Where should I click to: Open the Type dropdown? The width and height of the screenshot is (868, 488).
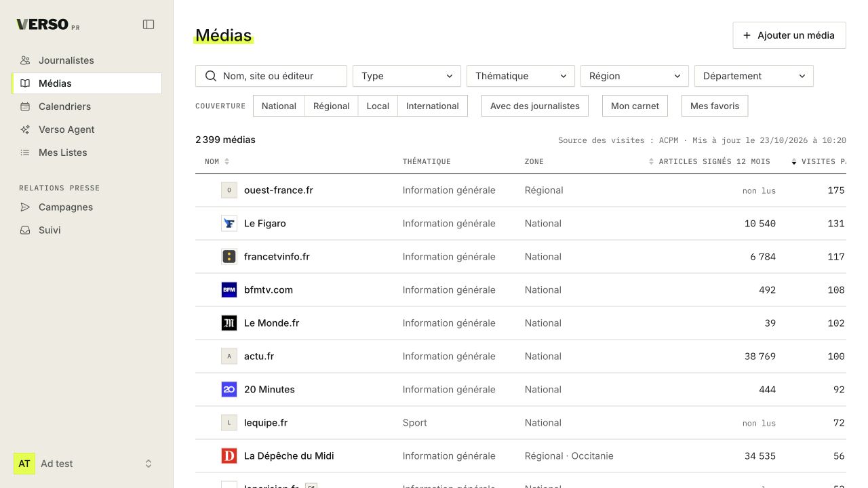coord(407,76)
